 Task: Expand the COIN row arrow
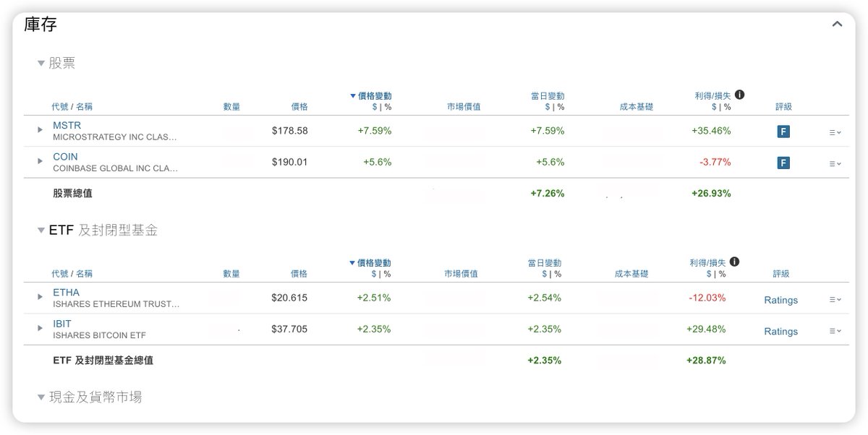point(41,161)
